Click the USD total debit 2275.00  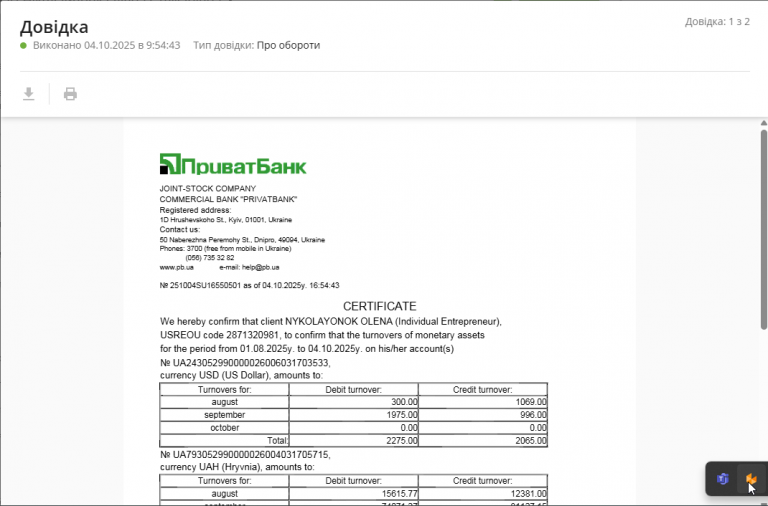point(402,441)
